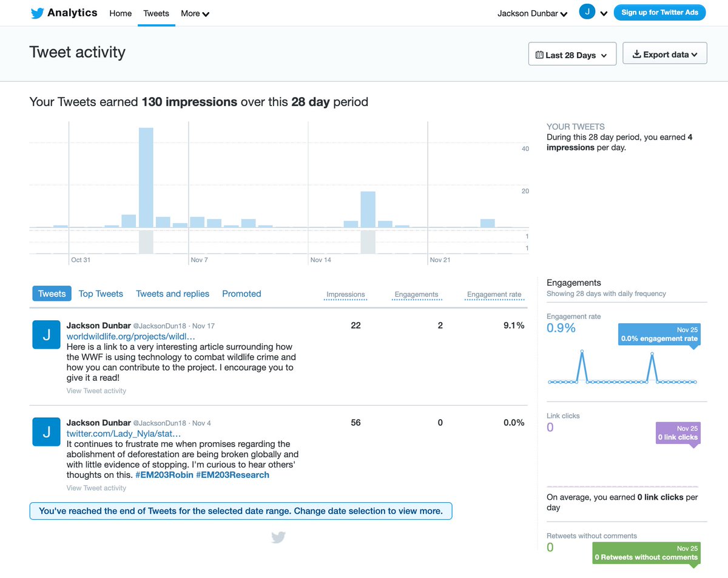
Task: Click View Tweet activity for Nov 4 tweet
Action: (96, 488)
